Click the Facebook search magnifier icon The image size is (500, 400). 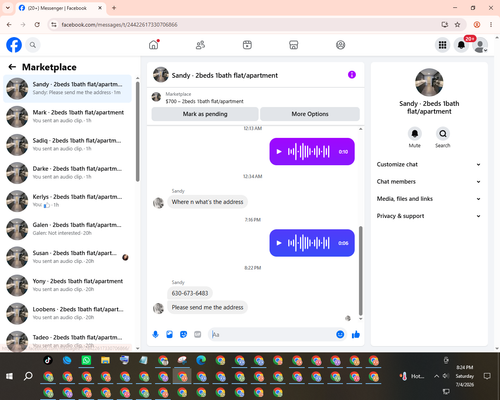pyautogui.click(x=33, y=45)
